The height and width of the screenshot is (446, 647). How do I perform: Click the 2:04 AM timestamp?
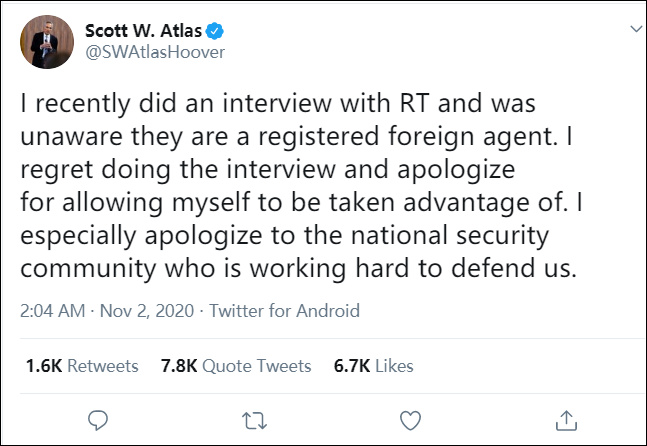point(52,310)
